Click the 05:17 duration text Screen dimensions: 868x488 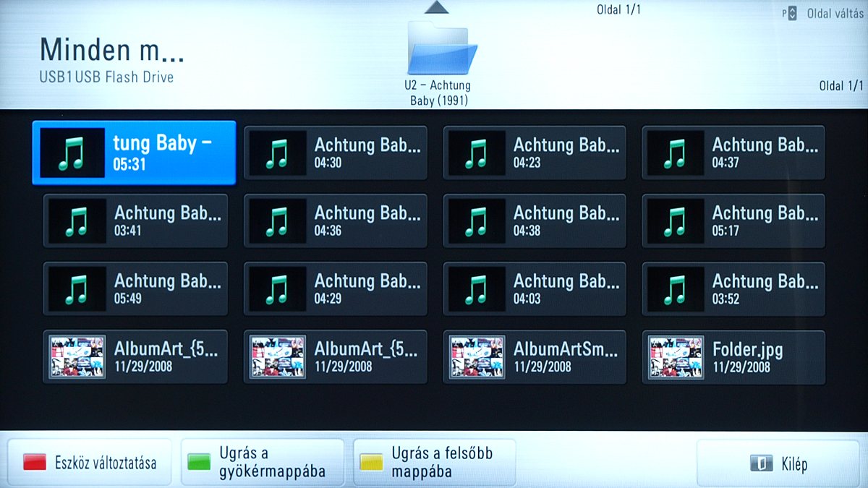tap(726, 231)
